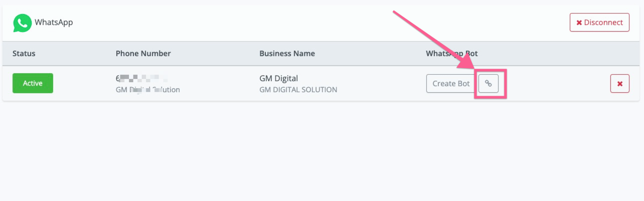Click the Create Bot button

click(x=451, y=83)
